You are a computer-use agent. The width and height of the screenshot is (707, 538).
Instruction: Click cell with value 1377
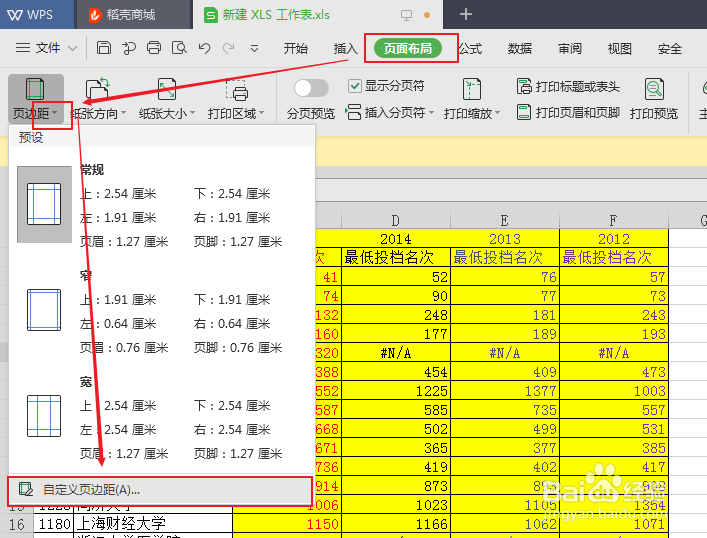tap(505, 391)
